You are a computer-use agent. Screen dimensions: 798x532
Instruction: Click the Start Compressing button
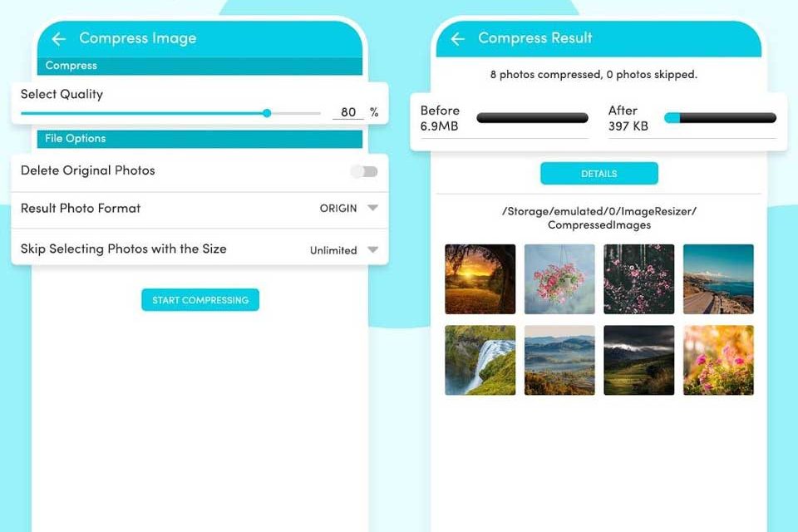(200, 300)
